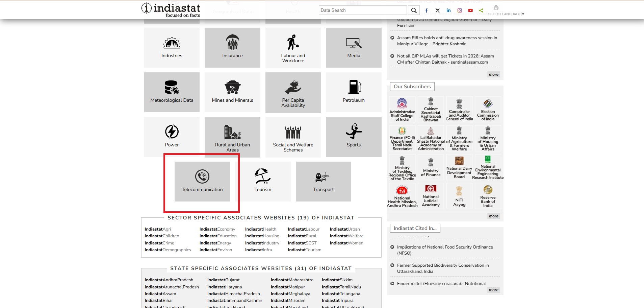This screenshot has height=308, width=644.
Task: Click the Data Search input field
Action: pos(362,10)
